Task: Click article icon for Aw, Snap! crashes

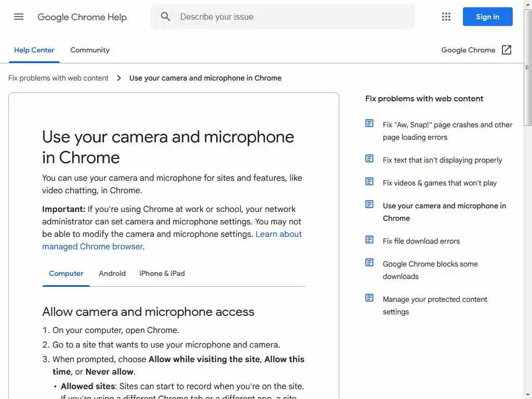Action: point(369,123)
